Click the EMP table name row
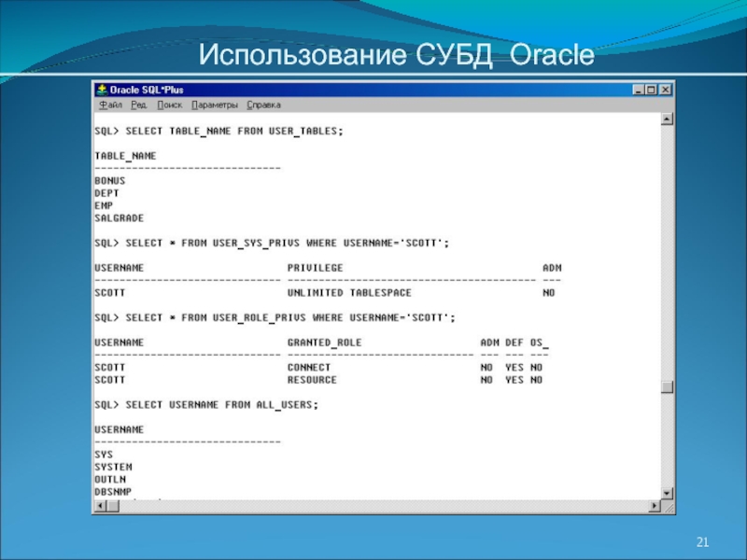747x560 pixels. [x=104, y=205]
